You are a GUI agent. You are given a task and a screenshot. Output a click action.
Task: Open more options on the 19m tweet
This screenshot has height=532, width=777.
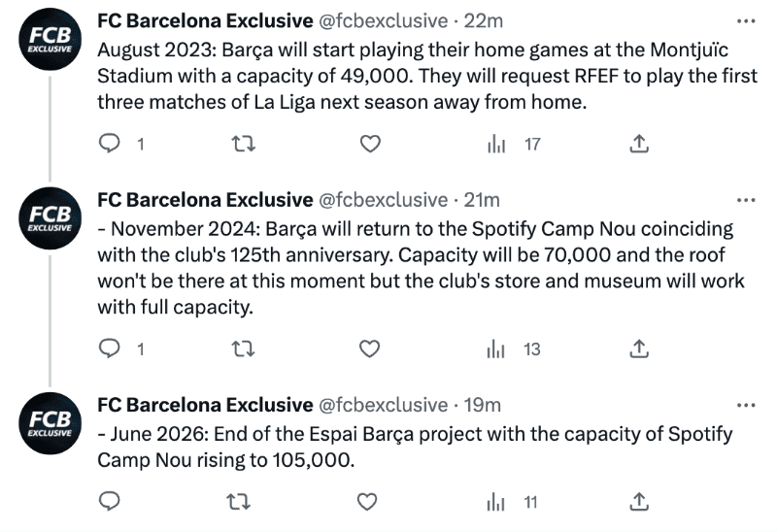pyautogui.click(x=746, y=405)
